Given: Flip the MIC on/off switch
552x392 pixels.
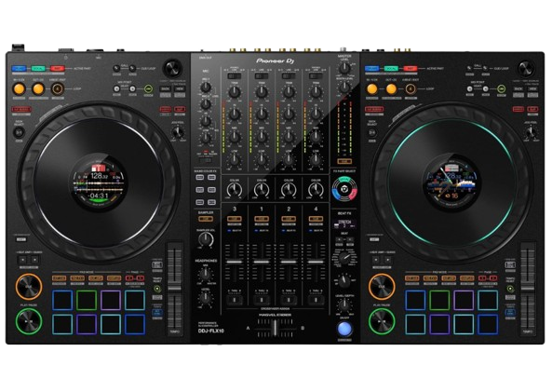Looking at the screenshot, I should tap(205, 160).
